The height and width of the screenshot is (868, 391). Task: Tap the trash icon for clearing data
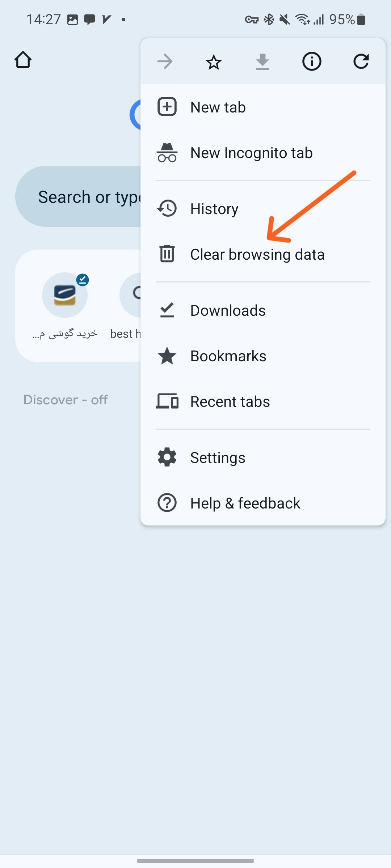(167, 254)
